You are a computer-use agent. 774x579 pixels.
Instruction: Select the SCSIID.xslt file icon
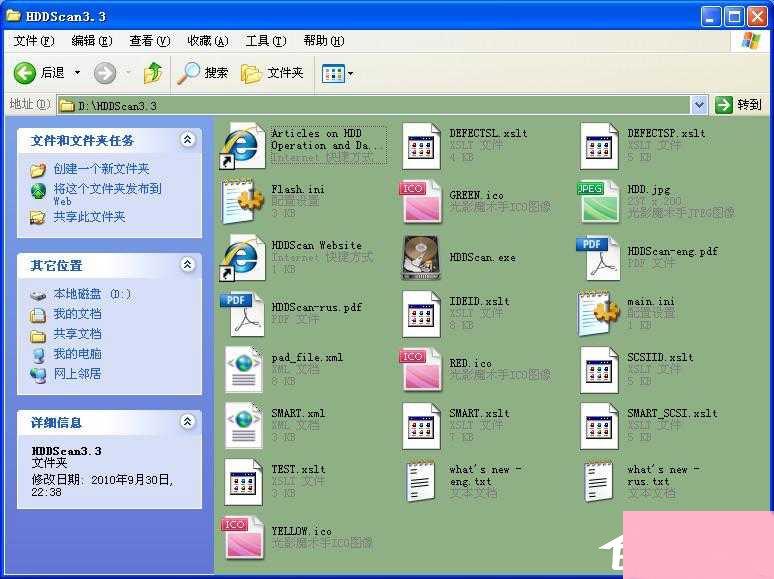(599, 370)
